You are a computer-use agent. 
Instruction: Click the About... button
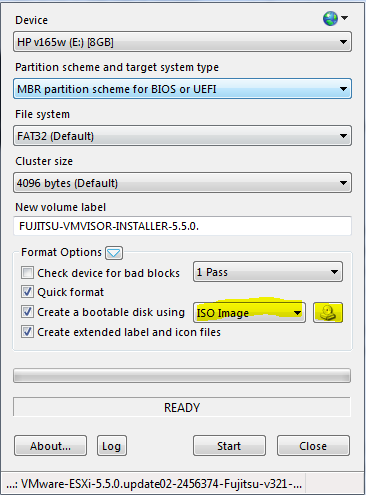(x=50, y=446)
